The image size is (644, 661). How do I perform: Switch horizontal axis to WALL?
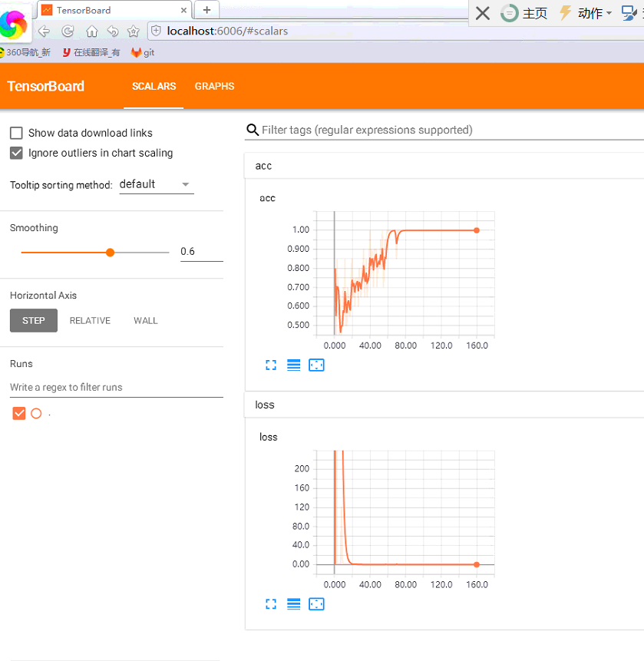(x=145, y=320)
